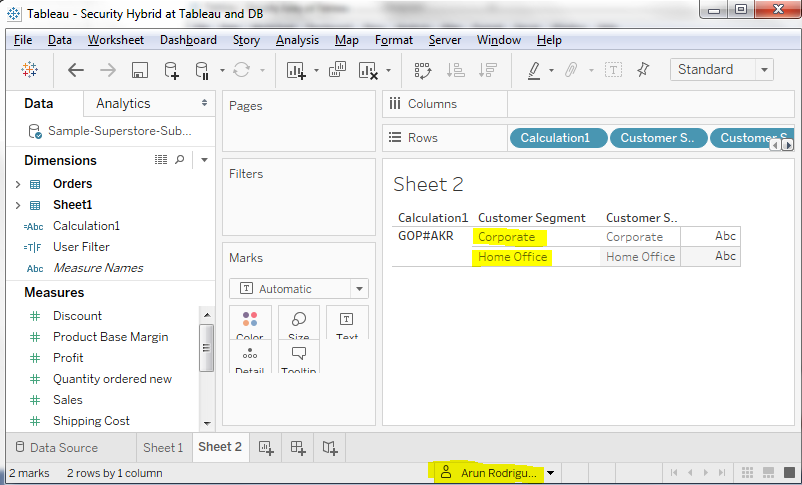Screen dimensions: 802x485
Task: Click the fix axes pin icon
Action: [x=643, y=70]
